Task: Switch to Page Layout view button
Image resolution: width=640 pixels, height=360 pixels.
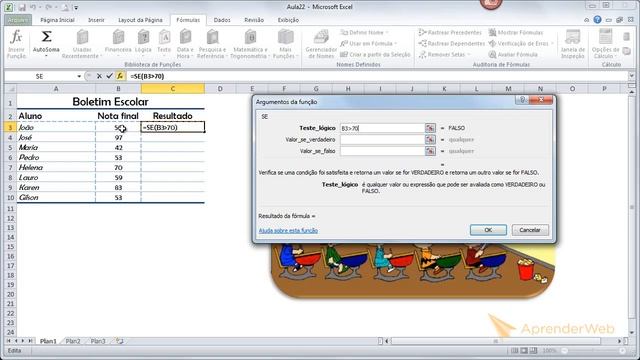Action: 524,351
